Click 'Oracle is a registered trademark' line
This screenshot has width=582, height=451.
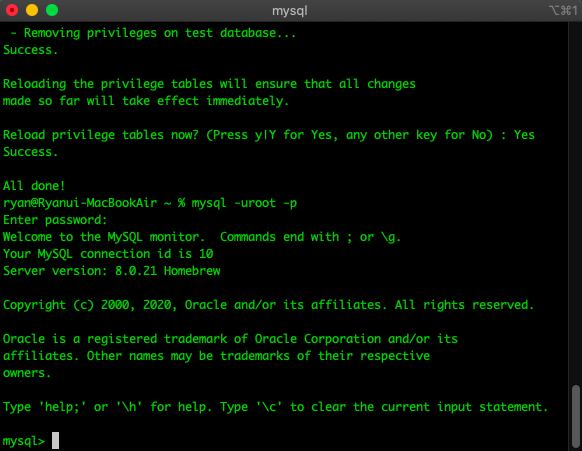tap(230, 339)
